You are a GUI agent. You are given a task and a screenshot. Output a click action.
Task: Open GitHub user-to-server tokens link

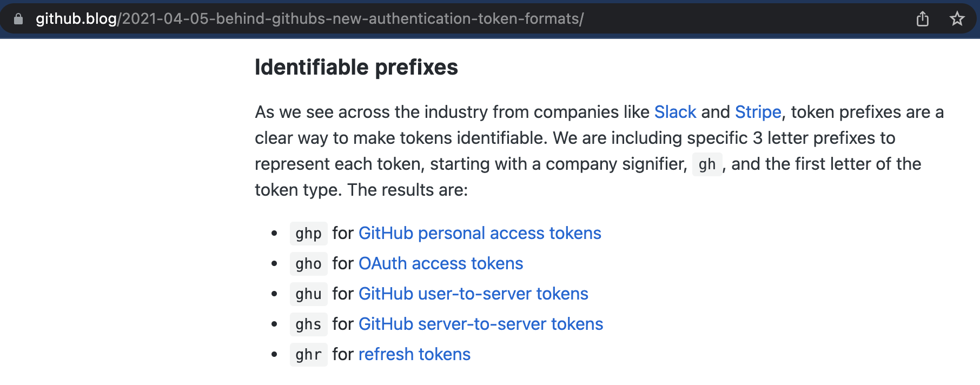pyautogui.click(x=473, y=294)
